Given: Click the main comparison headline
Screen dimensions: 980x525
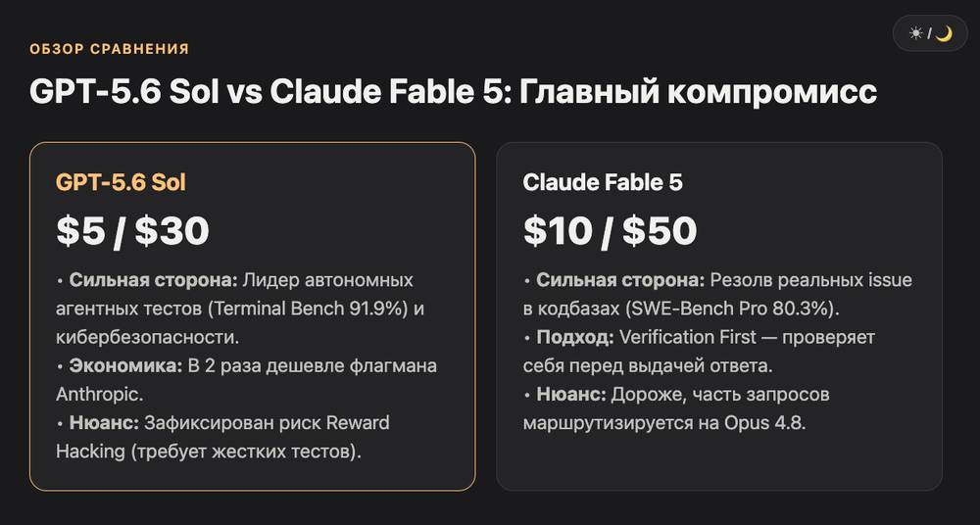Looking at the screenshot, I should pyautogui.click(x=453, y=92).
